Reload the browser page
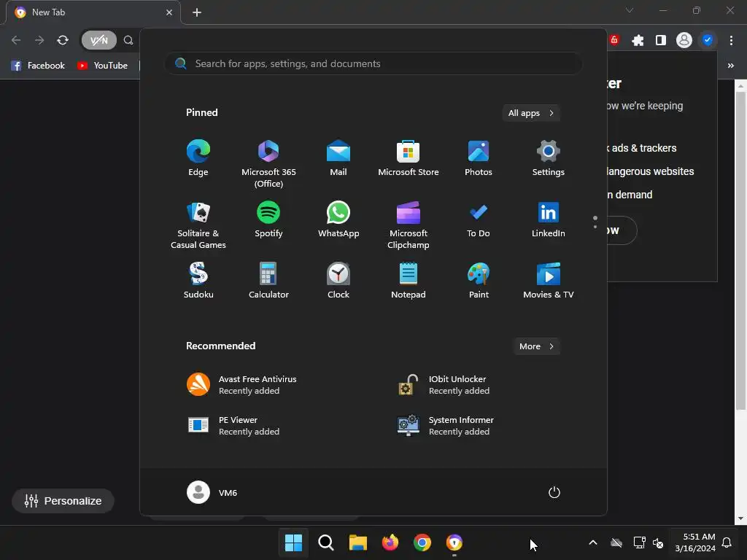 [63, 41]
